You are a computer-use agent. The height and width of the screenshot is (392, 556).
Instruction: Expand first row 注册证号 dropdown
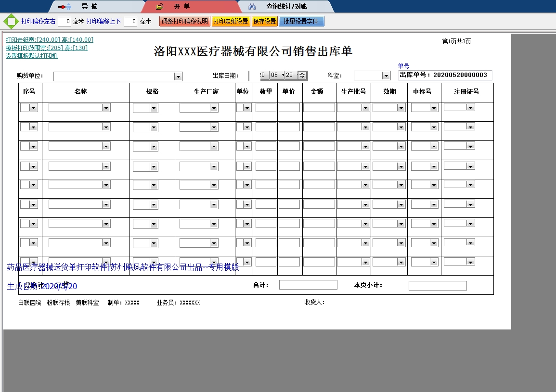coord(470,108)
